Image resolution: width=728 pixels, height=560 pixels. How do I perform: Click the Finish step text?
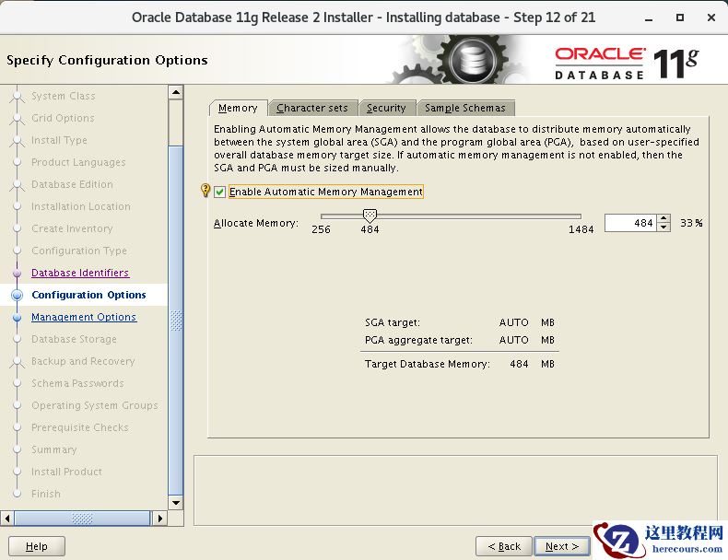(x=46, y=494)
